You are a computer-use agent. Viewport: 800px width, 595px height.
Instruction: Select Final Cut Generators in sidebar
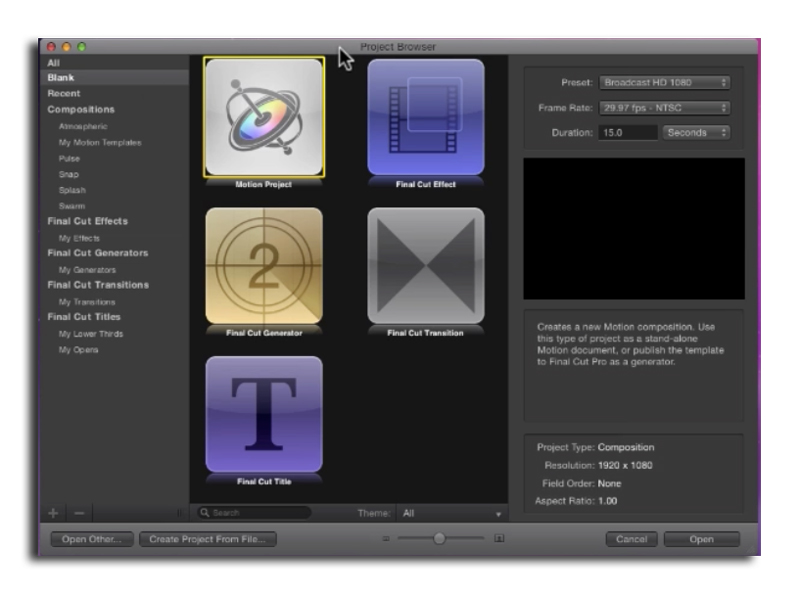[x=98, y=253]
